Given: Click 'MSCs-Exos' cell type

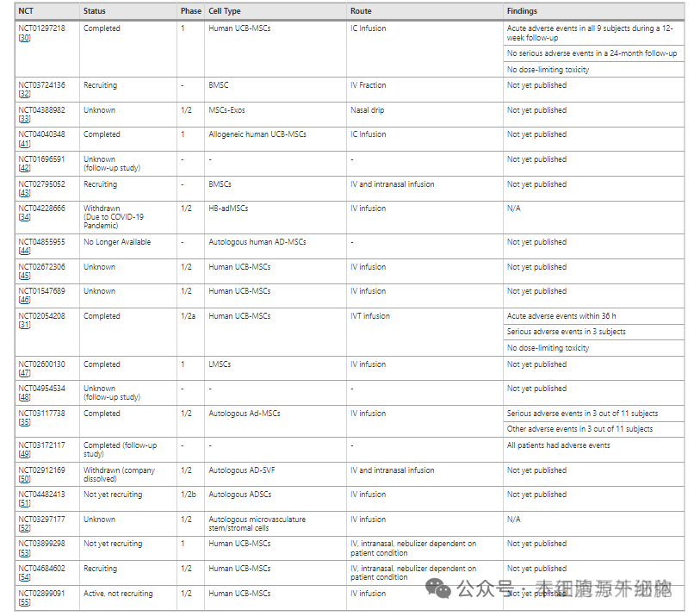Looking at the screenshot, I should (226, 109).
